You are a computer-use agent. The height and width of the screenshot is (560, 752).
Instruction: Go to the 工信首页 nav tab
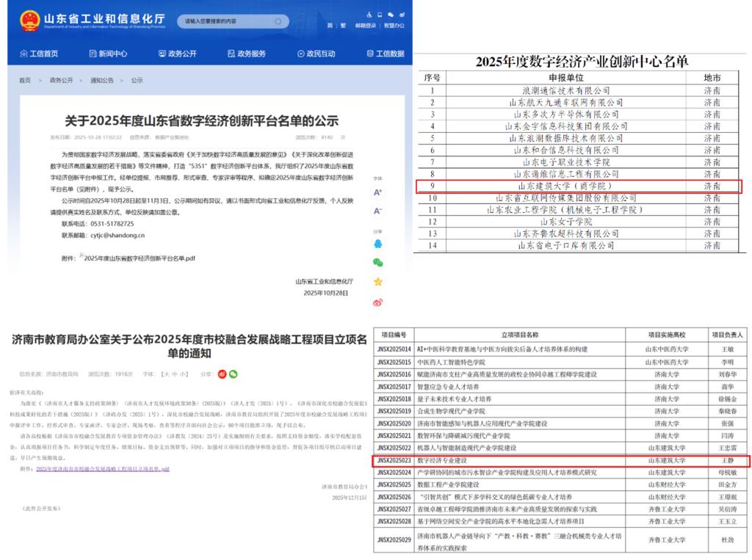39,54
